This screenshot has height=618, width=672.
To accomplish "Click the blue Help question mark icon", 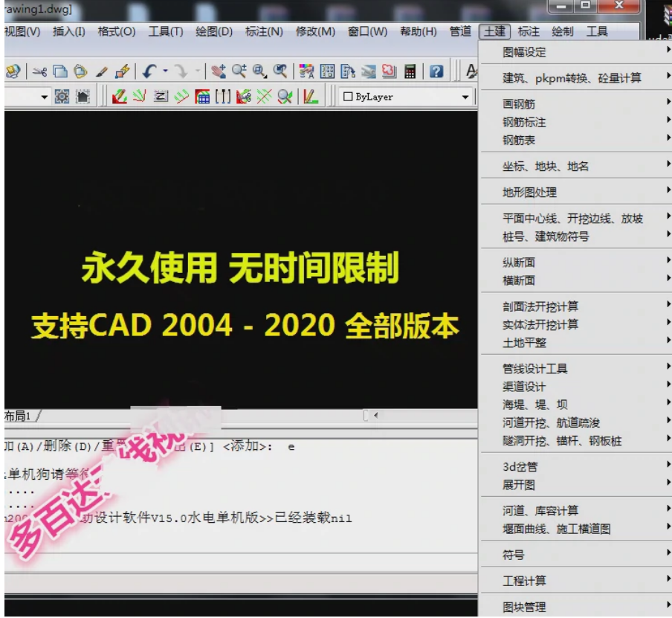I will coord(436,71).
